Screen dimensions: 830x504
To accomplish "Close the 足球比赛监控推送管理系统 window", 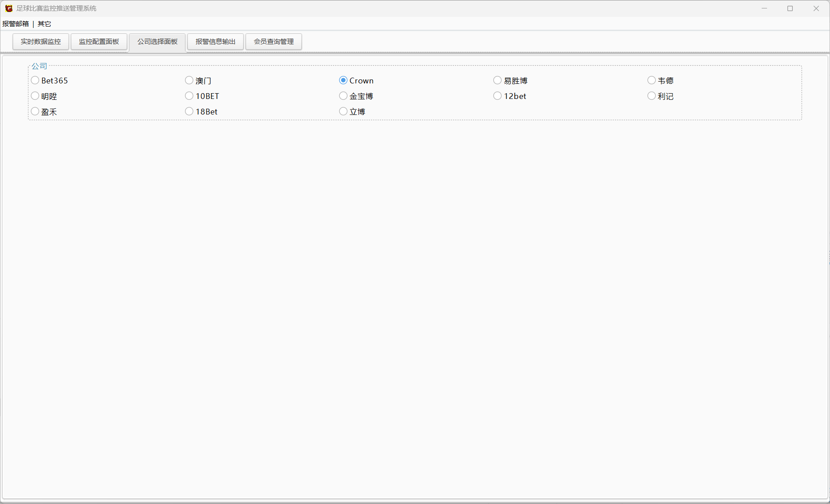I will tap(816, 8).
